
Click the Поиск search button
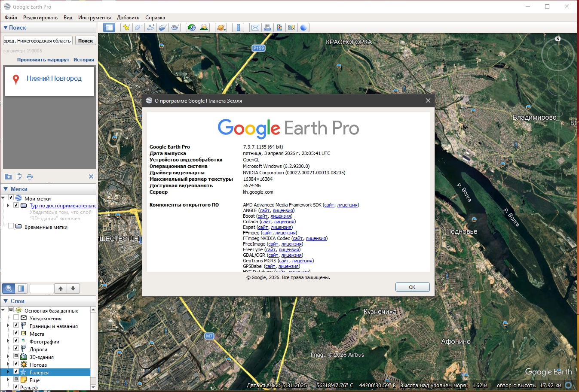[86, 41]
